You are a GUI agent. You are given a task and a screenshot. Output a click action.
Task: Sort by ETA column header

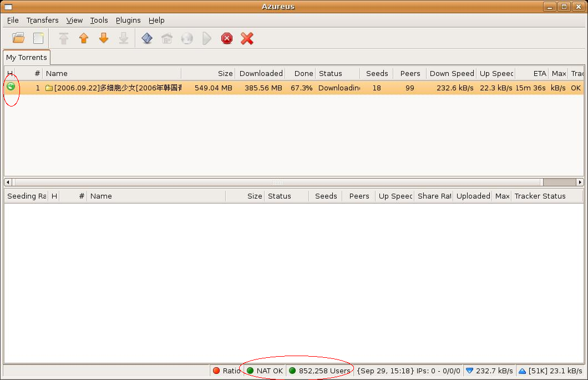(x=532, y=74)
